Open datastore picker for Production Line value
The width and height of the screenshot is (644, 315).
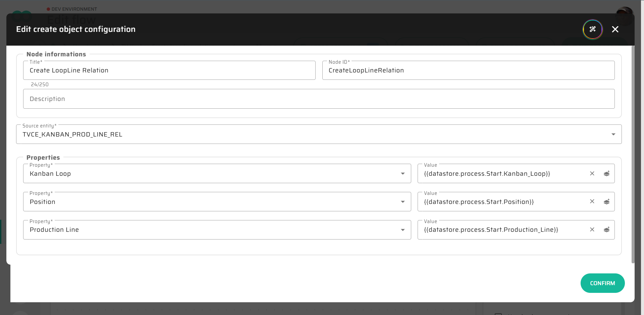[x=606, y=230]
